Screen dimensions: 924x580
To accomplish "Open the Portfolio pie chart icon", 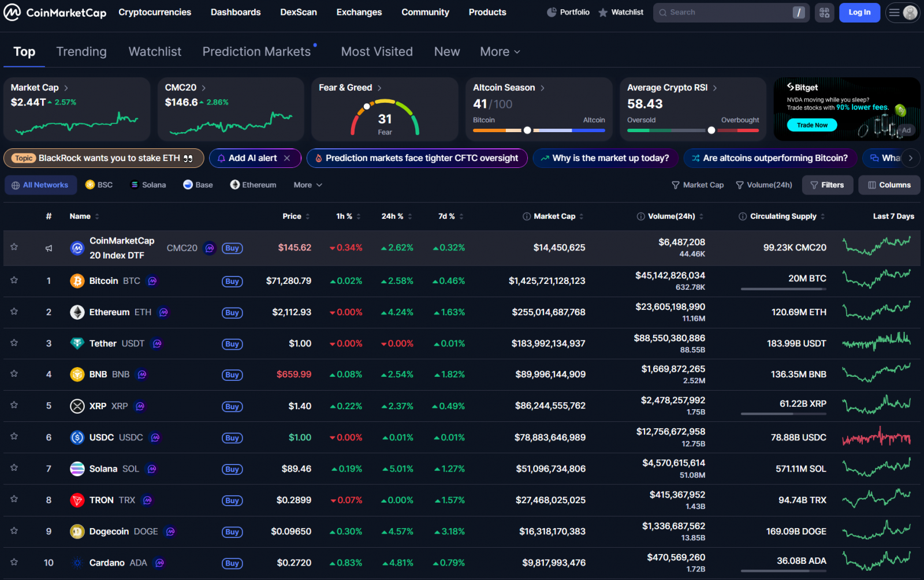I will [x=552, y=12].
